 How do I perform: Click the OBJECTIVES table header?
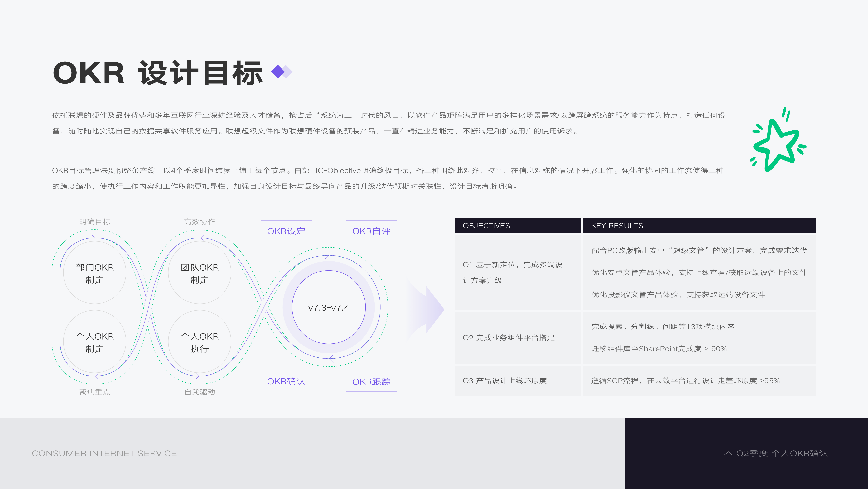pos(518,226)
